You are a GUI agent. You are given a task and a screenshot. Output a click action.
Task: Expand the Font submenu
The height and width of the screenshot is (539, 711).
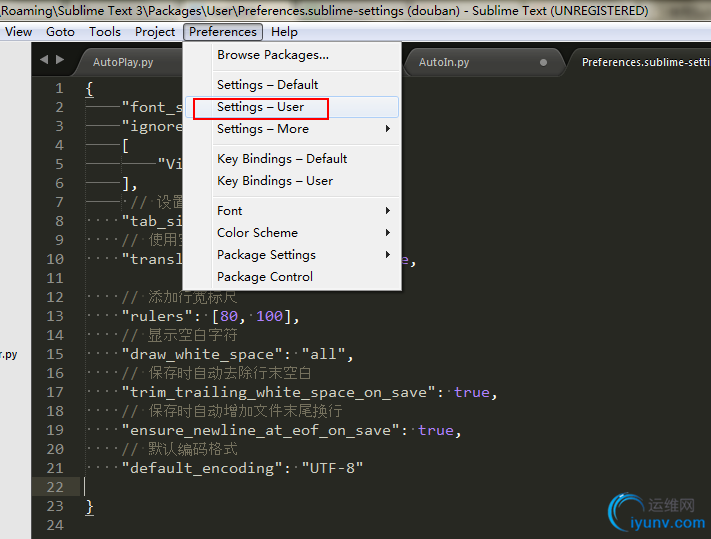(x=292, y=211)
